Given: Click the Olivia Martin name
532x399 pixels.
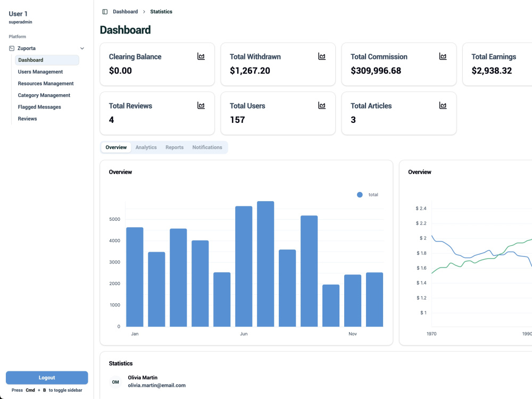Looking at the screenshot, I should tap(143, 378).
